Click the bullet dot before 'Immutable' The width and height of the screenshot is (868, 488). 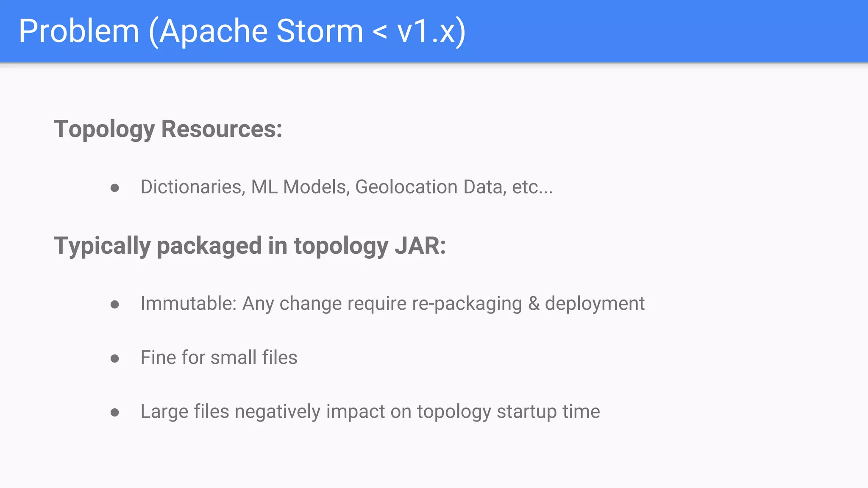point(114,304)
